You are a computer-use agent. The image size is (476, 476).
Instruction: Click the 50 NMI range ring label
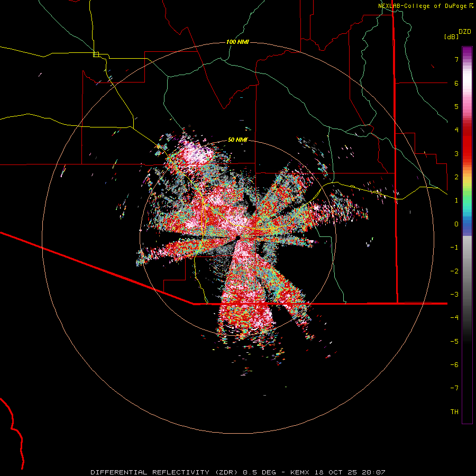pyautogui.click(x=237, y=140)
